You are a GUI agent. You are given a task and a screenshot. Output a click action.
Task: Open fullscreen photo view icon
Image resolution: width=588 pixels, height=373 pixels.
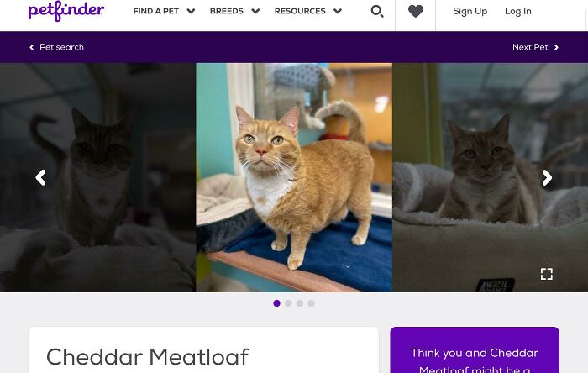[547, 274]
